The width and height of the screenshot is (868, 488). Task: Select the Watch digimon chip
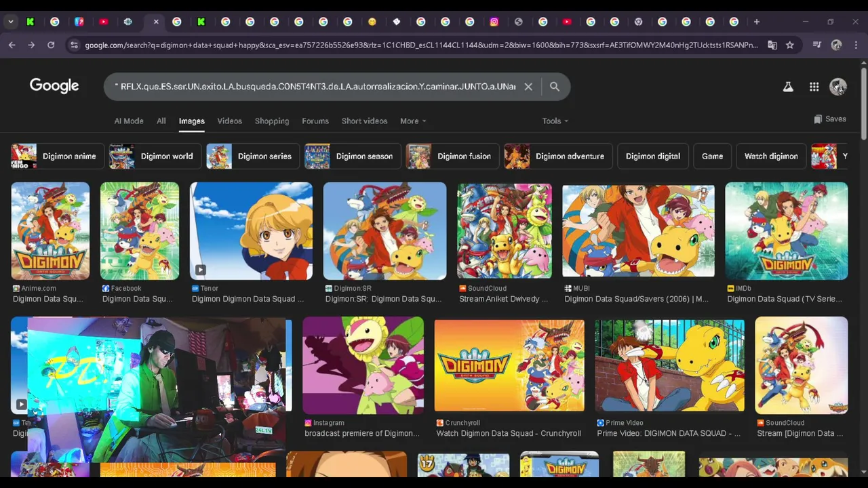(771, 156)
